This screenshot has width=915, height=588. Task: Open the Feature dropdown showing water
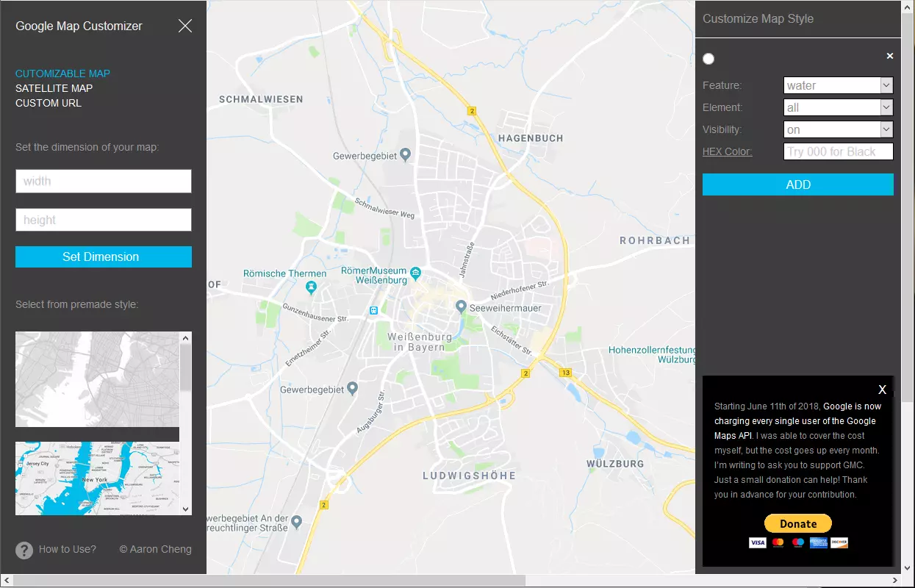pyautogui.click(x=838, y=85)
